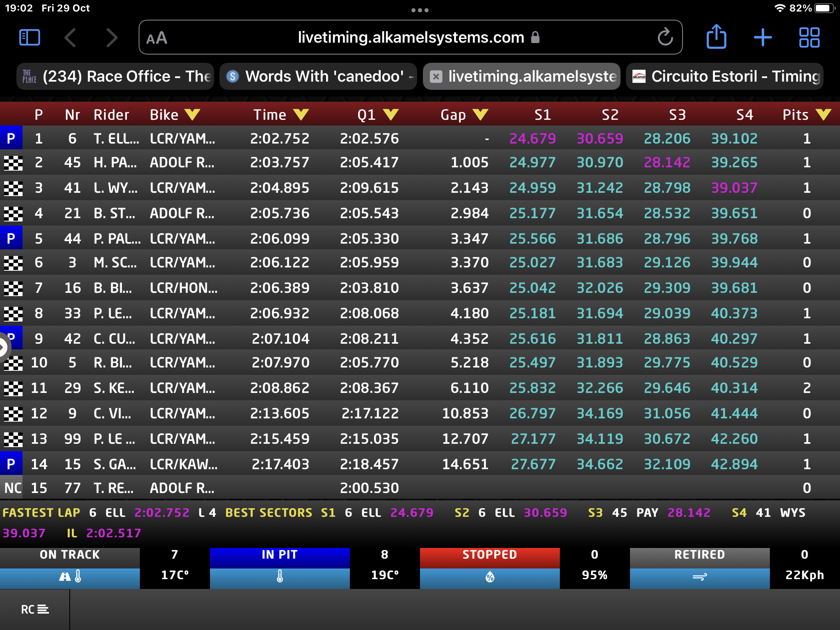Click the chequered flag icon for L. WY row

13,188
